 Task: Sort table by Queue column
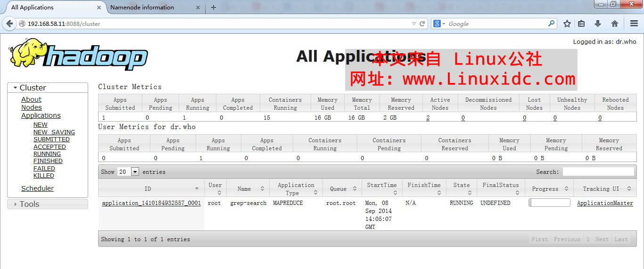[x=342, y=189]
